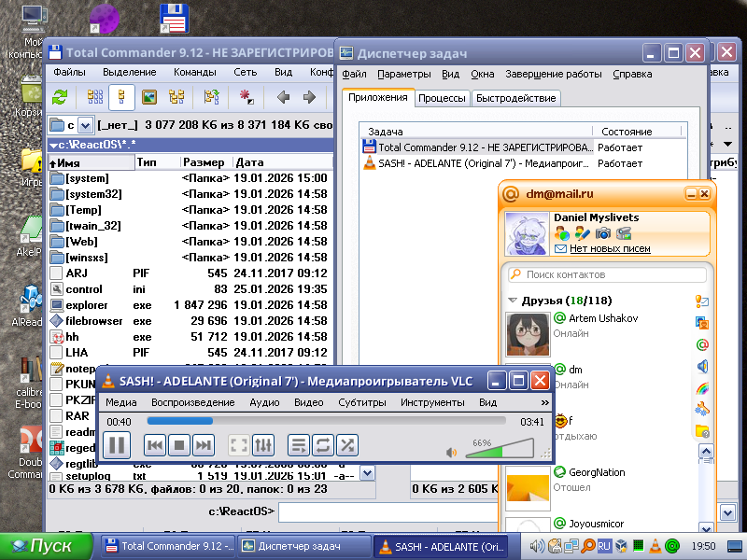Screen dimensions: 747x560
Task: Click Daniel Myslivets profile avatar
Action: coord(527,234)
